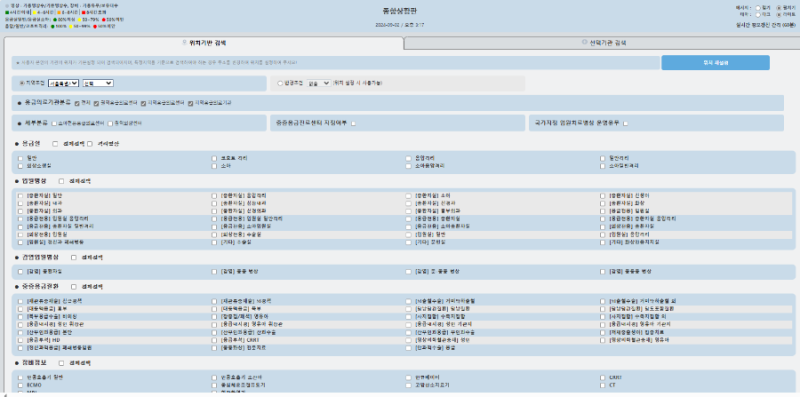
Task: Check CT equipment checkbox
Action: pos(603,385)
